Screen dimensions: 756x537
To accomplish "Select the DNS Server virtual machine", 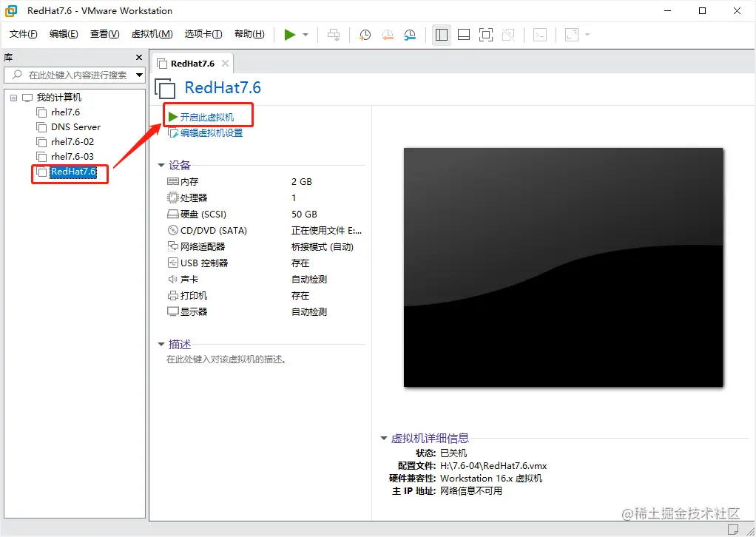I will [x=75, y=127].
